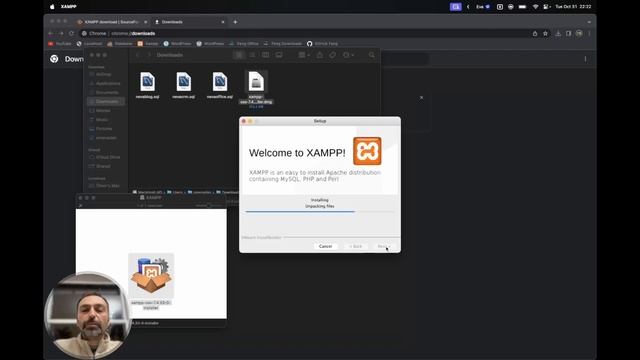Image resolution: width=640 pixels, height=360 pixels.
Task: Click the date and time in menu bar
Action: point(573,7)
